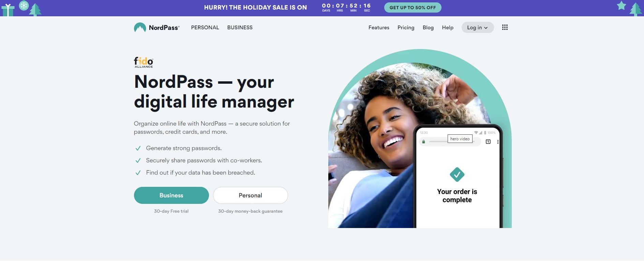The width and height of the screenshot is (644, 276).
Task: Open the PERSONAL navigation tab
Action: 205,28
